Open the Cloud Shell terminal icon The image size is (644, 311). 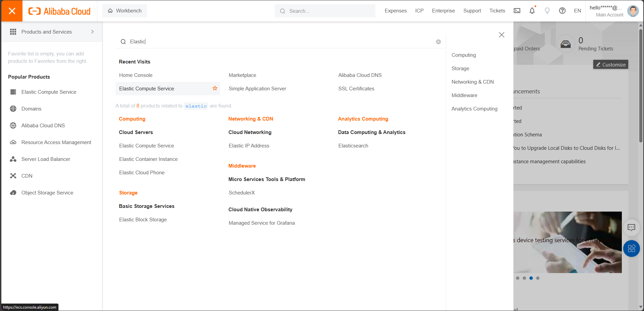coord(517,11)
